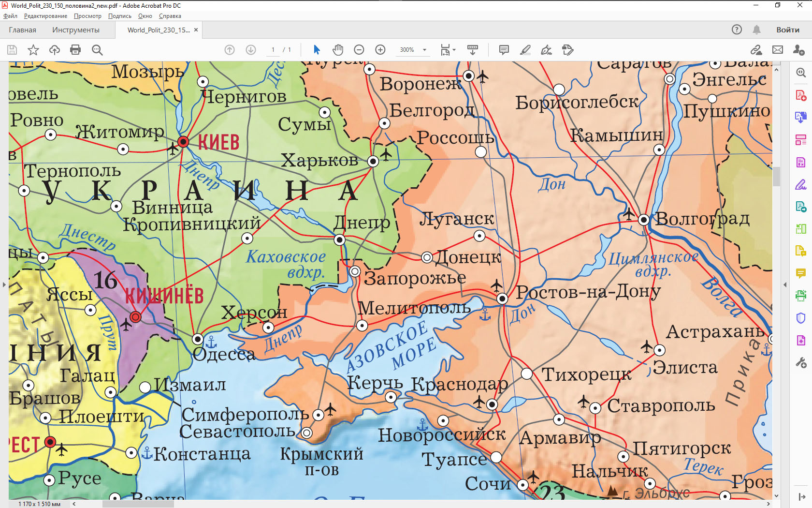Click the vertical scrollbar thumb
Screen dimensions: 812x508
776,177
